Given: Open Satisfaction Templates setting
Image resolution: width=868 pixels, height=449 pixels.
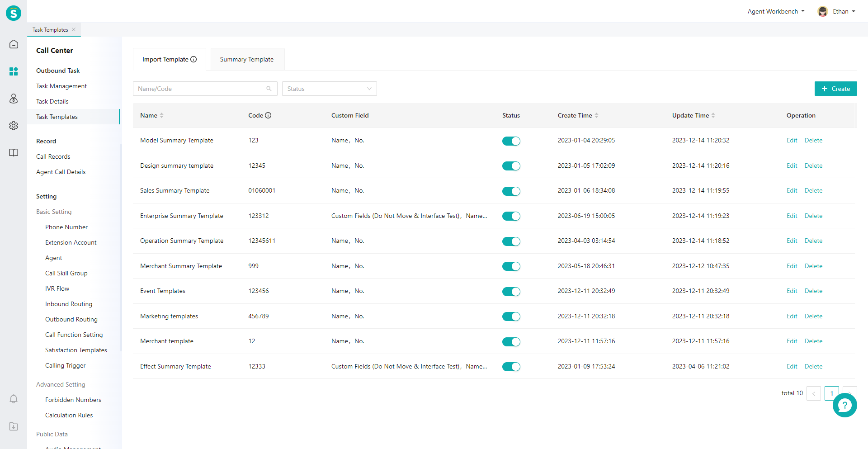Looking at the screenshot, I should (x=76, y=350).
